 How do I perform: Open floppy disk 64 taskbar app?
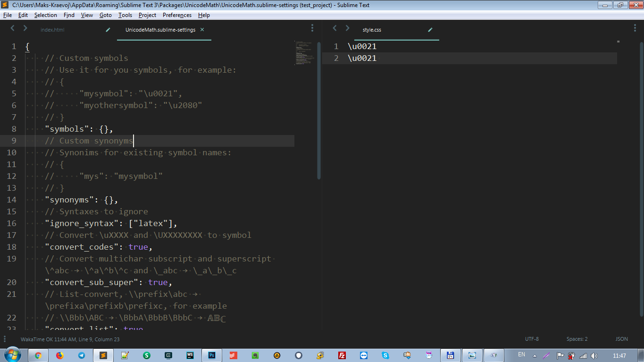[450, 355]
